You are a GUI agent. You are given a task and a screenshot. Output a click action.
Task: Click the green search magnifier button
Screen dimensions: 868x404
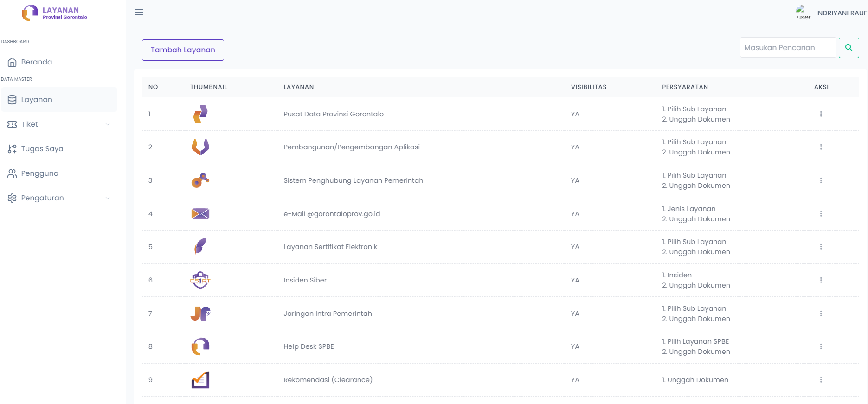[849, 48]
